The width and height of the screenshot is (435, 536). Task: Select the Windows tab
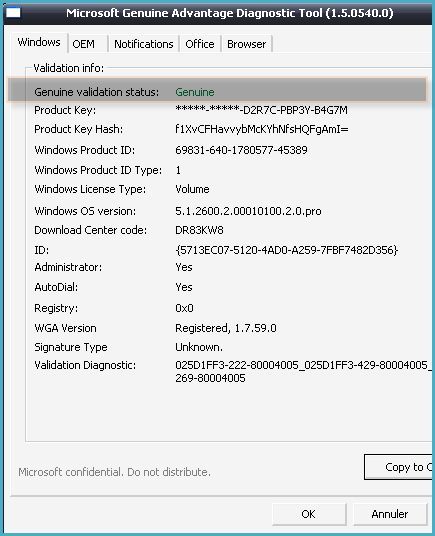39,42
